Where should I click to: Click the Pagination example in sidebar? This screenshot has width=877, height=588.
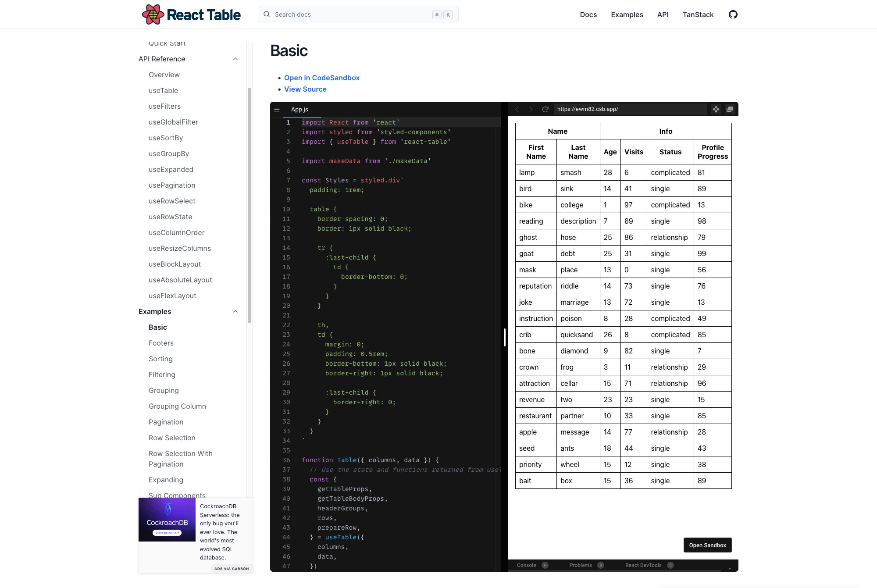coord(166,422)
